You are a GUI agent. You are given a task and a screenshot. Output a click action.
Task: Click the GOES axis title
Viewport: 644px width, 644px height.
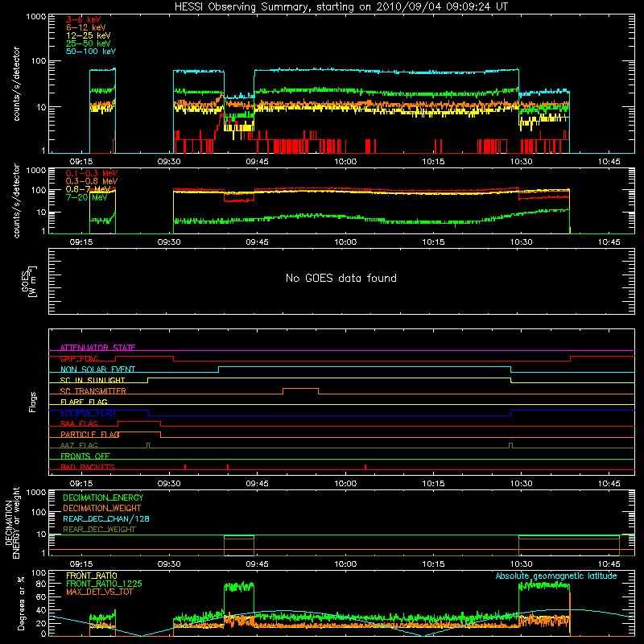(29, 282)
